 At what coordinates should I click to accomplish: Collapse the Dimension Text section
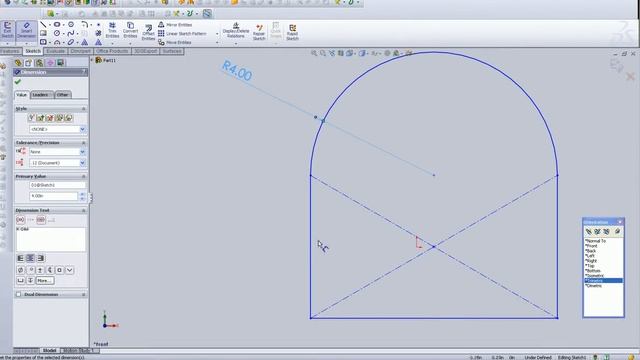84,211
